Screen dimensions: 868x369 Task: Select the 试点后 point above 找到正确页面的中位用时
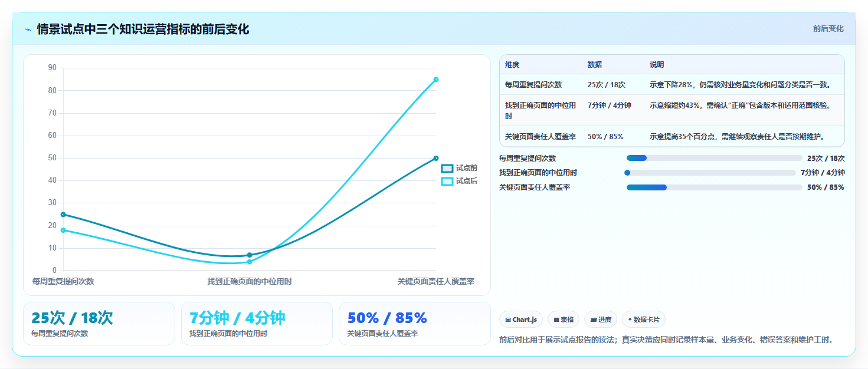pyautogui.click(x=250, y=262)
